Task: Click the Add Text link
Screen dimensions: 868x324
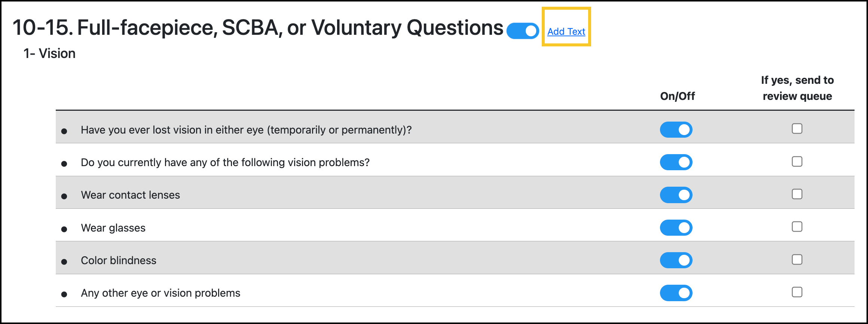Action: click(566, 32)
